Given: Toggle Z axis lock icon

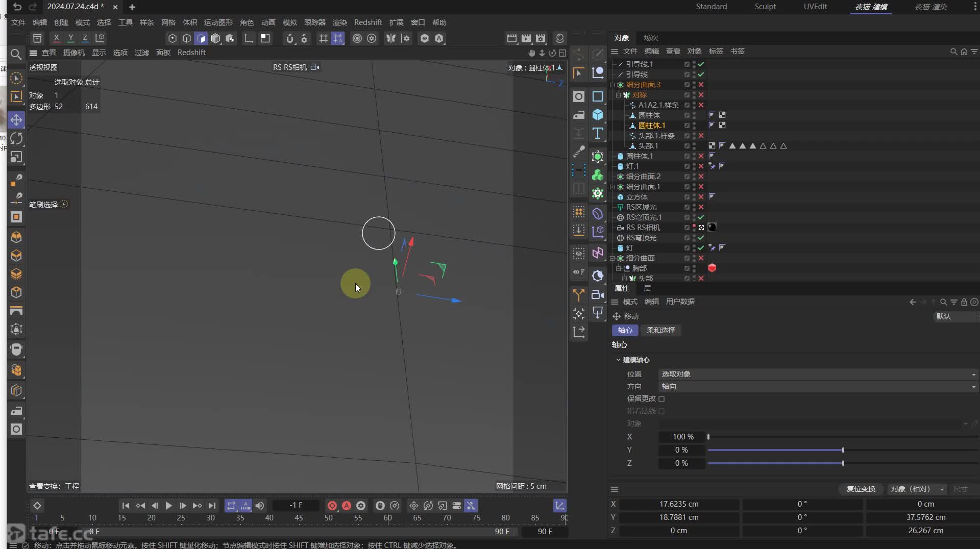Looking at the screenshot, I should [x=85, y=38].
